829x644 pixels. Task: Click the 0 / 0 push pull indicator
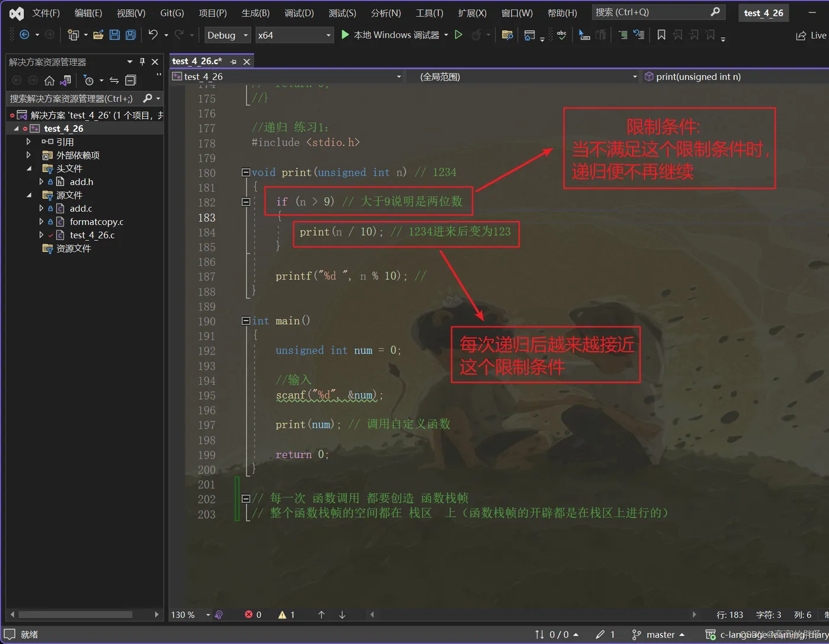click(x=557, y=634)
